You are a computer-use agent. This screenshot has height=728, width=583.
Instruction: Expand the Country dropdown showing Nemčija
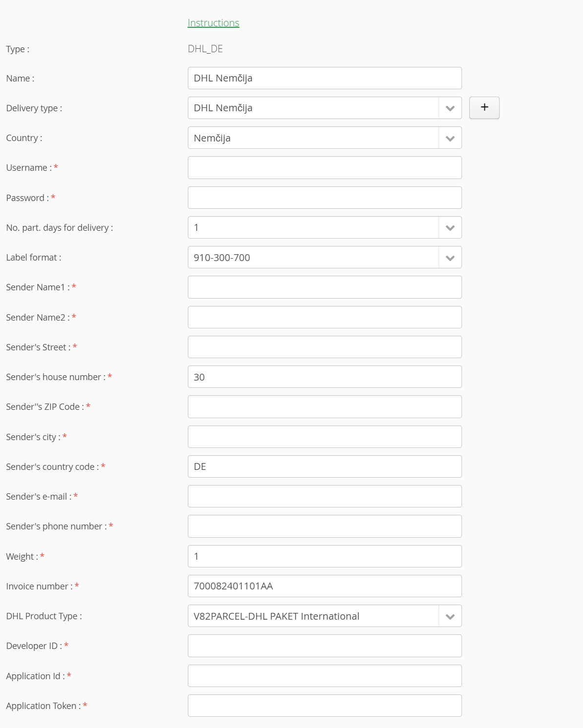[324, 138]
